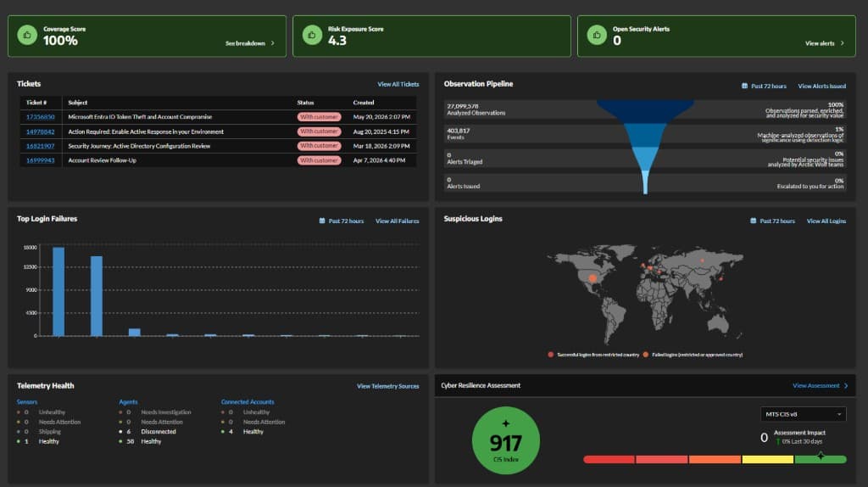Click the large orange dot over North America
Image resolution: width=868 pixels, height=487 pixels.
(x=593, y=278)
